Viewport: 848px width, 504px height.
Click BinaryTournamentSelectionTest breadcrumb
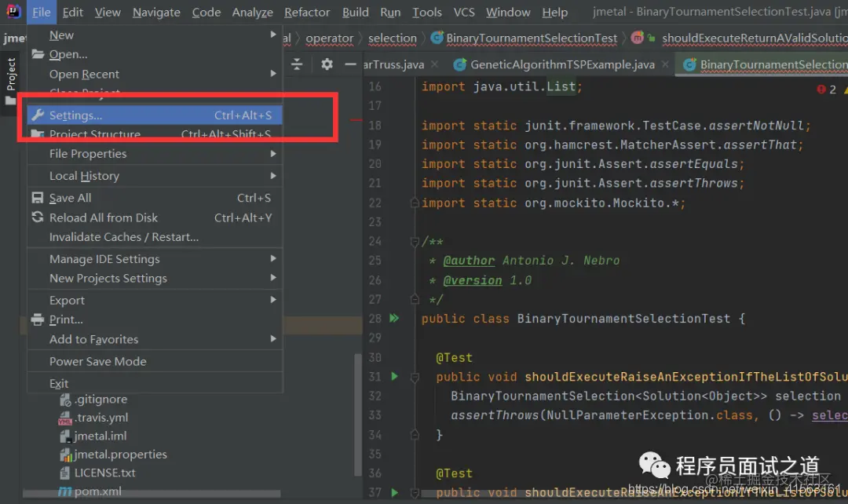[x=524, y=38]
